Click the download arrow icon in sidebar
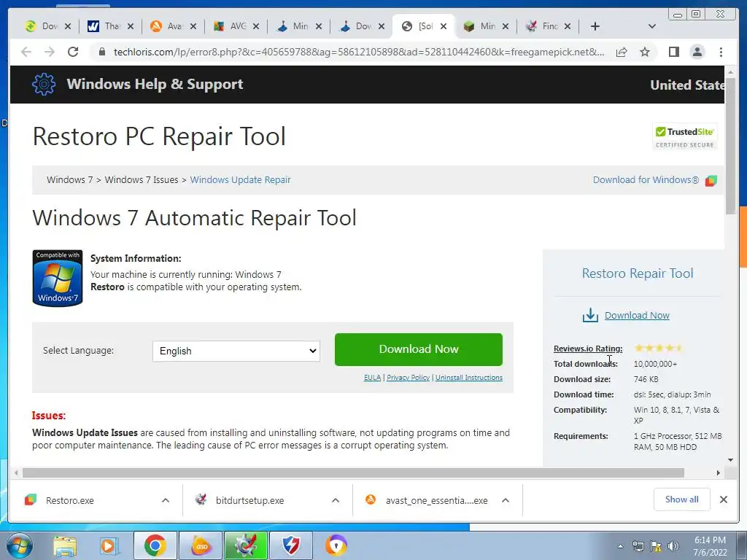The height and width of the screenshot is (560, 747). (x=590, y=315)
